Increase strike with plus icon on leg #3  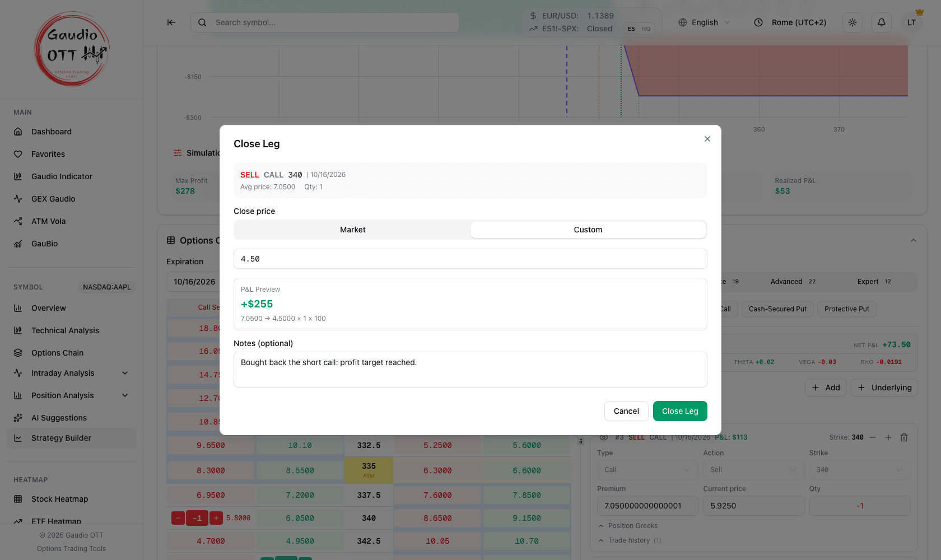tap(888, 437)
